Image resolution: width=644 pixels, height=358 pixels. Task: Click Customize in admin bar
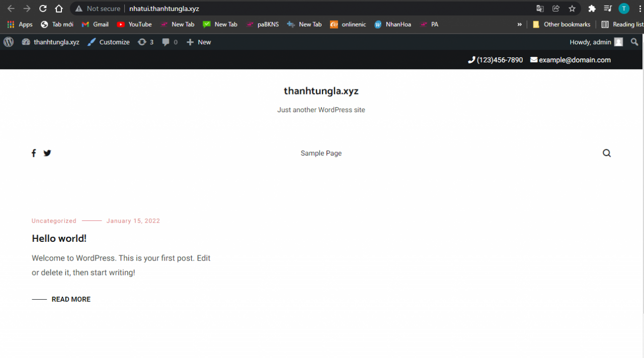pos(108,42)
